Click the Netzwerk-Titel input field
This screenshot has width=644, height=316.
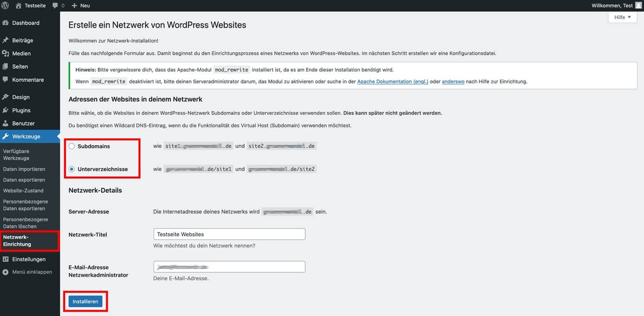coord(229,234)
